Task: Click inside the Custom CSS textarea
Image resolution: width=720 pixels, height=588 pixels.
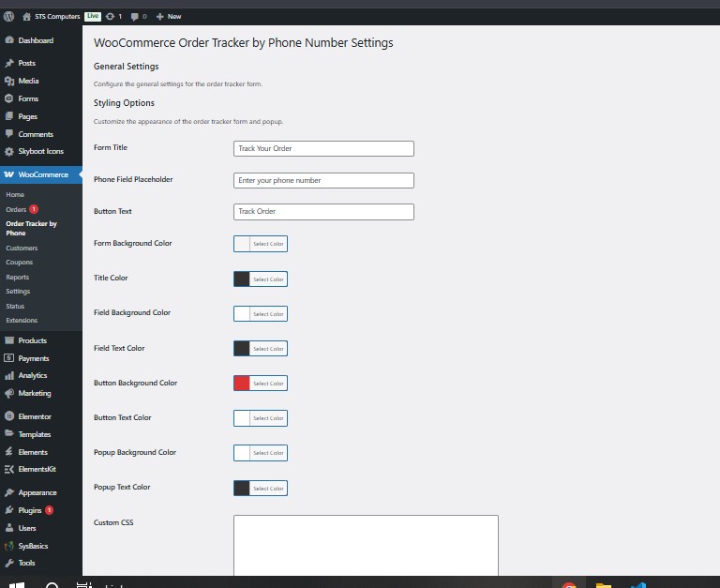Action: (366, 544)
